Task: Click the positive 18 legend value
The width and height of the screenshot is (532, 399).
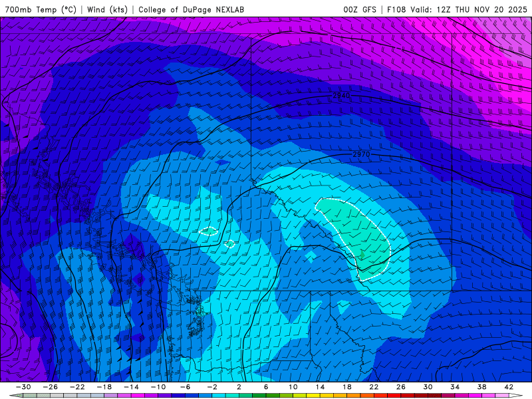Action: click(x=346, y=387)
